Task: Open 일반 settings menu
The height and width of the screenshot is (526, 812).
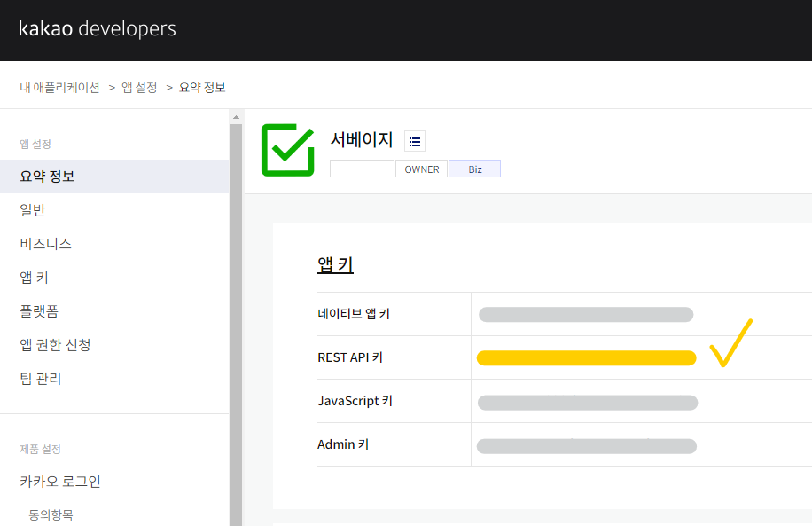Action: tap(33, 210)
